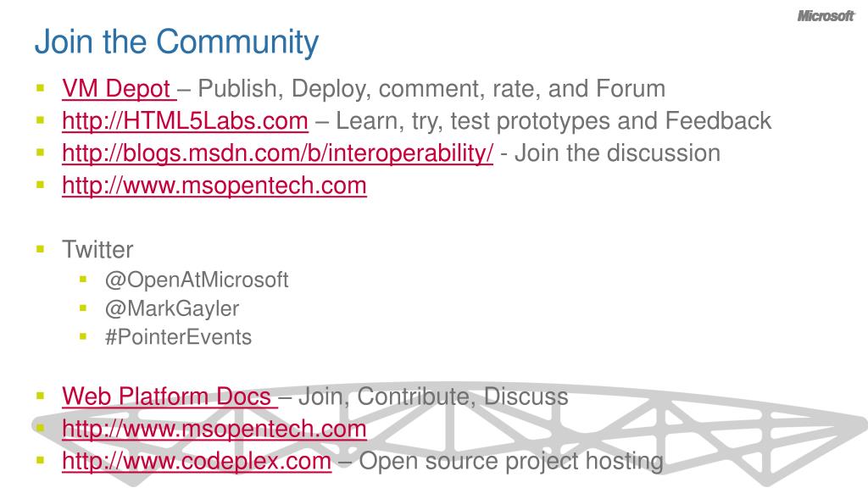This screenshot has height=488, width=868.
Task: Click the 'Join, Contribute, Discuss' text
Action: click(x=433, y=396)
